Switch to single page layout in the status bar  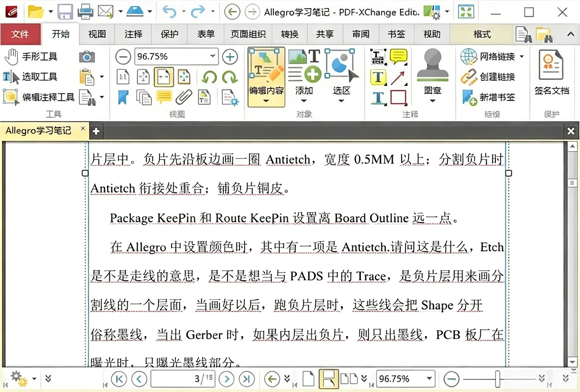click(x=308, y=378)
